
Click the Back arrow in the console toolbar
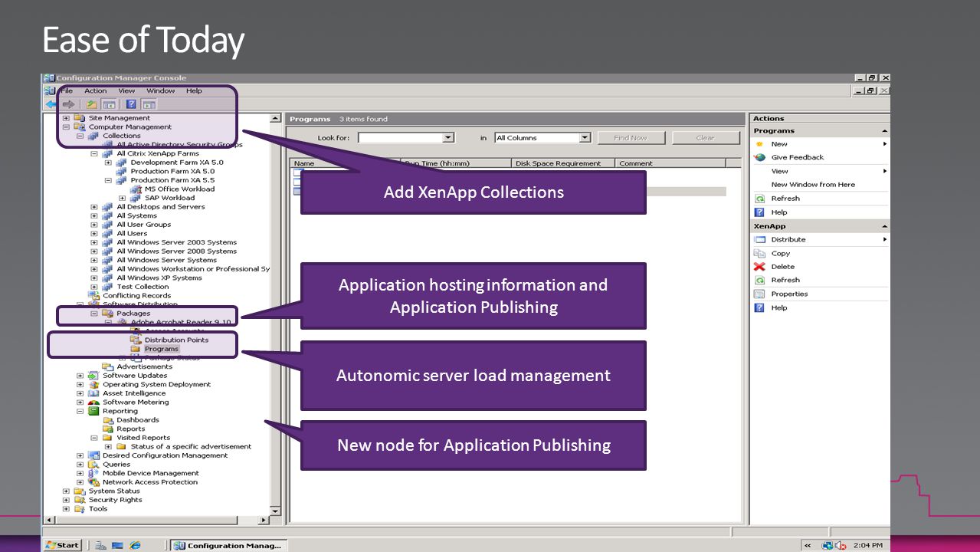[x=51, y=104]
